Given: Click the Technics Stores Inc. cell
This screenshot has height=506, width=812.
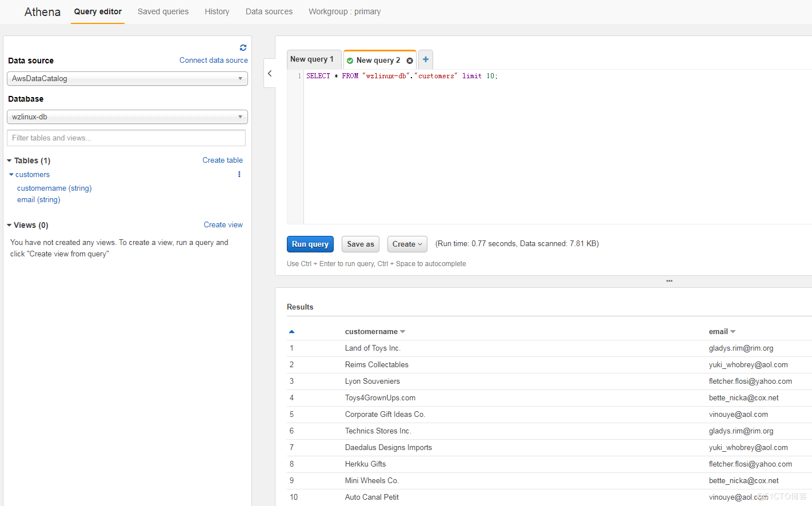Looking at the screenshot, I should pyautogui.click(x=378, y=431).
